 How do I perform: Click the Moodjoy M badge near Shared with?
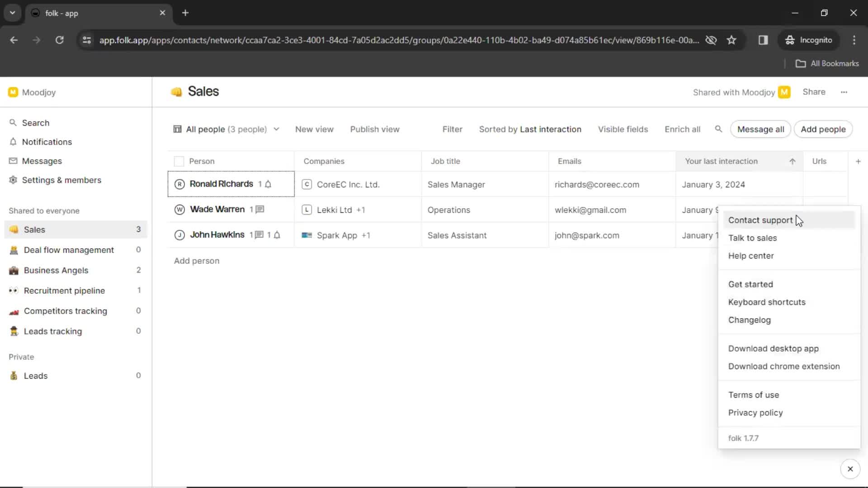point(784,92)
